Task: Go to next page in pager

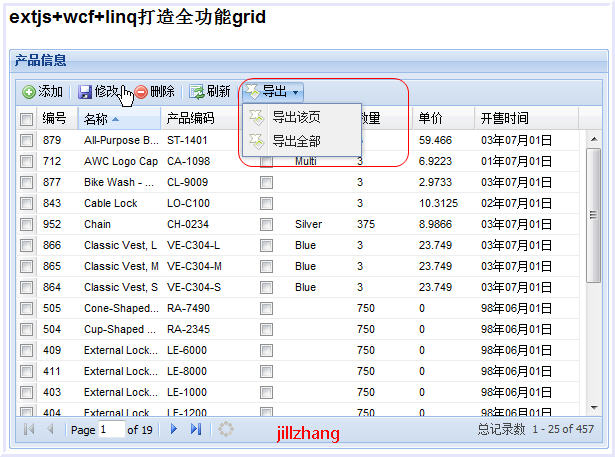Action: [174, 429]
